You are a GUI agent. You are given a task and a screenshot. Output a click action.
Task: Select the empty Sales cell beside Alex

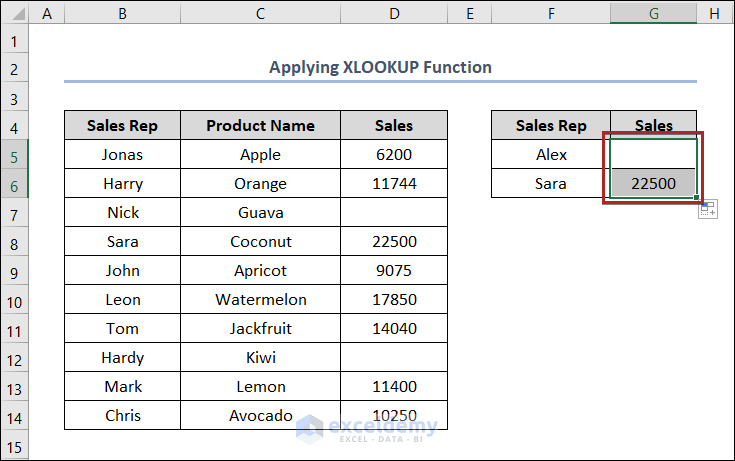(x=653, y=155)
